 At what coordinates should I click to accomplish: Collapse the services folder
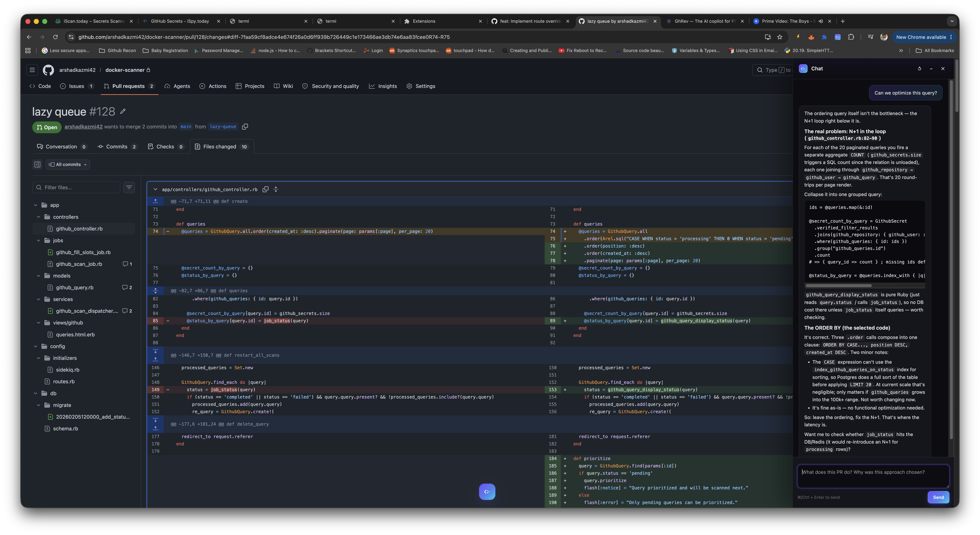(x=39, y=299)
